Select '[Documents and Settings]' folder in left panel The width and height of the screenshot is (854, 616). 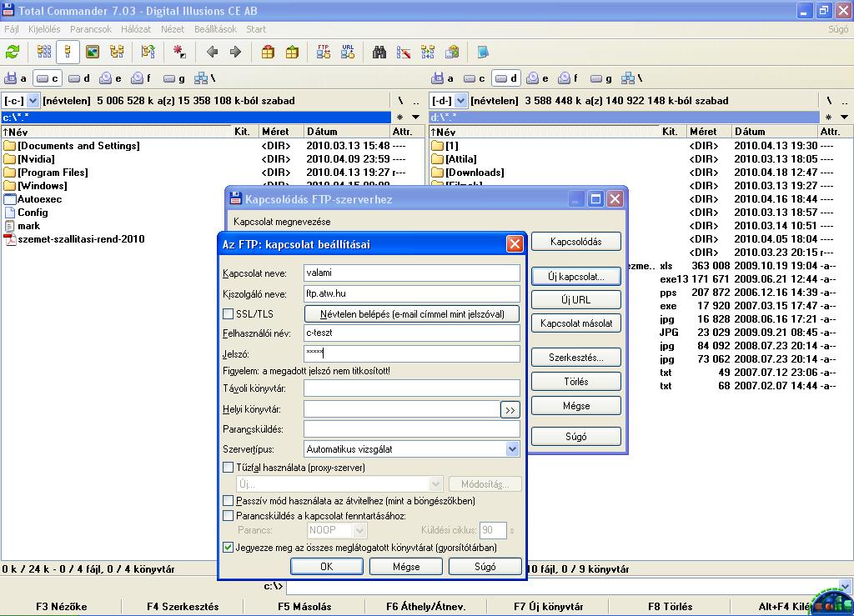[x=78, y=146]
